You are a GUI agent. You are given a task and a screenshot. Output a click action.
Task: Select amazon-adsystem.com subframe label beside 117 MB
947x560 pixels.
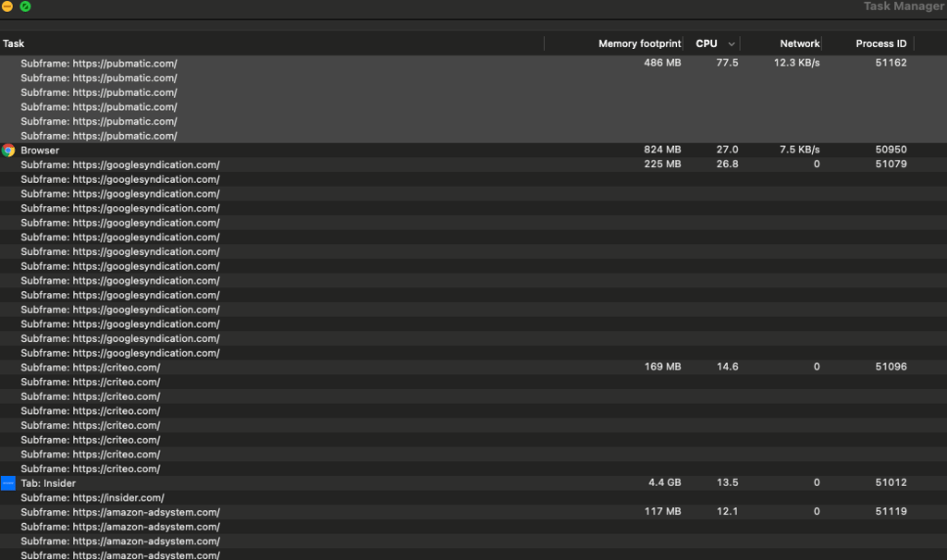click(x=120, y=512)
